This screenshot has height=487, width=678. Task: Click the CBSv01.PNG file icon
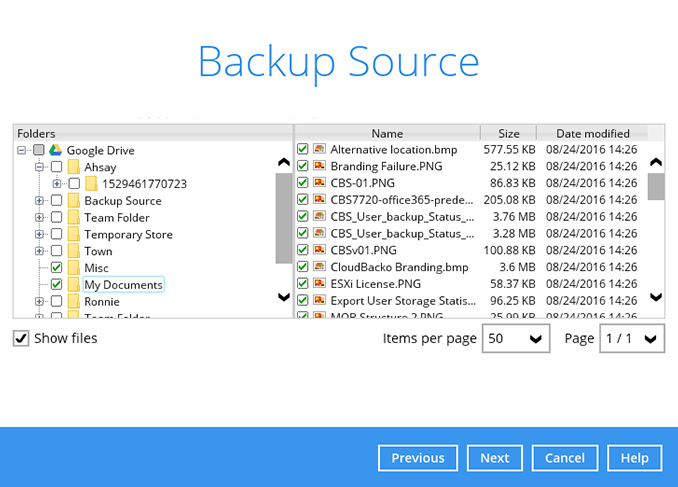(x=319, y=250)
